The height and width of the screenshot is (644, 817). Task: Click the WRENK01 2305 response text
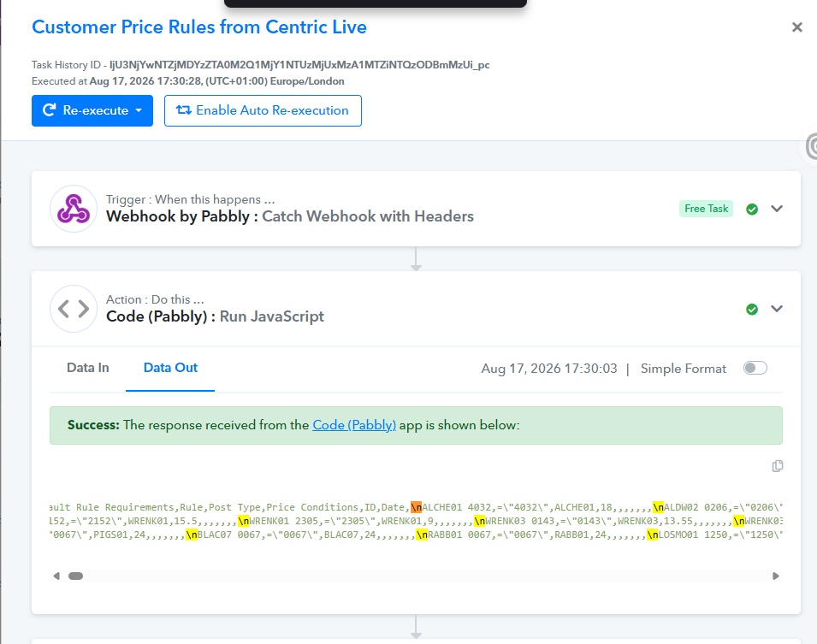tap(283, 521)
